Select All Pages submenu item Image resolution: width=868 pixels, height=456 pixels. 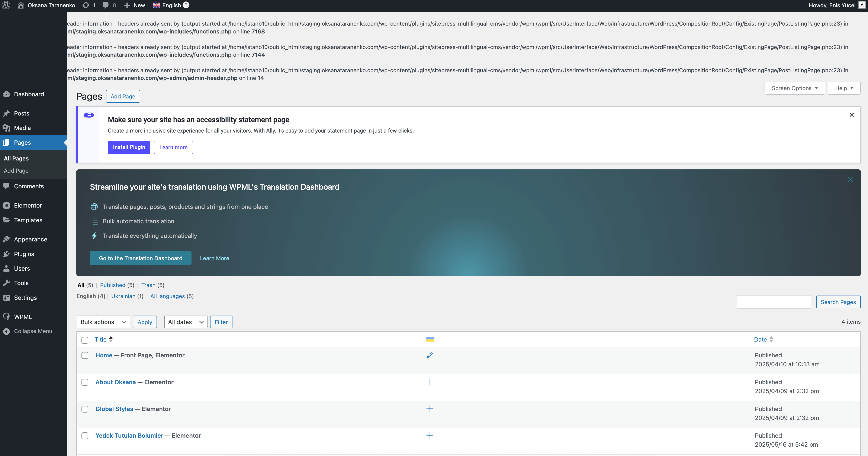[16, 159]
